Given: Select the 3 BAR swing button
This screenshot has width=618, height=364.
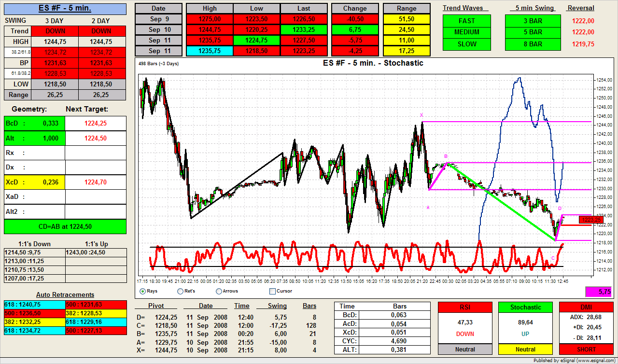Looking at the screenshot, I should [x=533, y=21].
